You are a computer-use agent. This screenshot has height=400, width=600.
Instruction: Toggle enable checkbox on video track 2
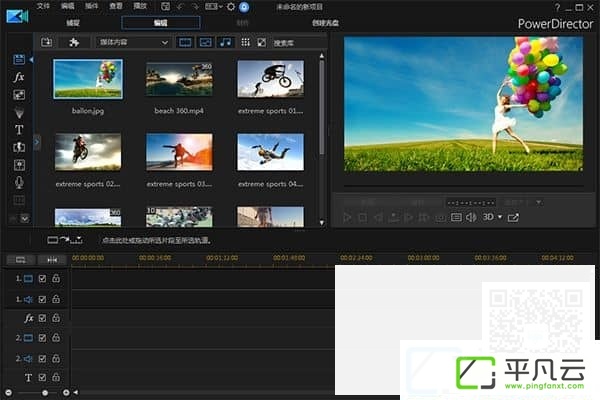point(42,338)
